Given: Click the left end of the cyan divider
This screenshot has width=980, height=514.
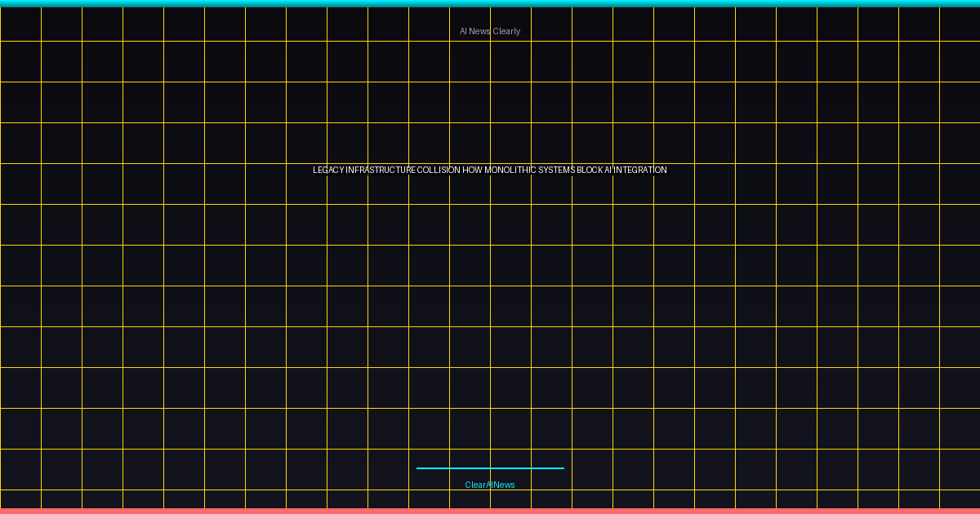Looking at the screenshot, I should [x=419, y=468].
